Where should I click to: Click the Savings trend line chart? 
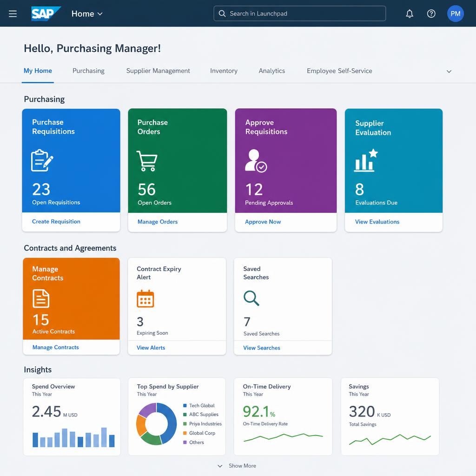[390, 440]
